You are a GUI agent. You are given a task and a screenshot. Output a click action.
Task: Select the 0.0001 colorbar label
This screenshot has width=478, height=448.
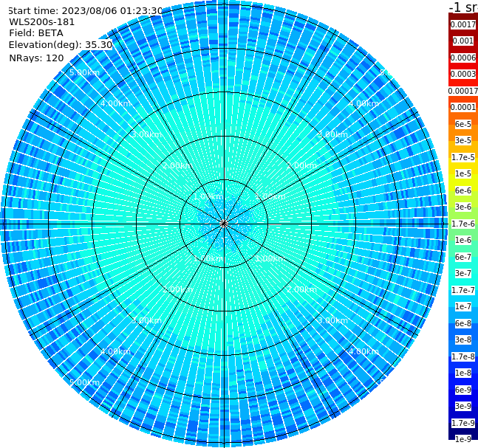(463, 107)
